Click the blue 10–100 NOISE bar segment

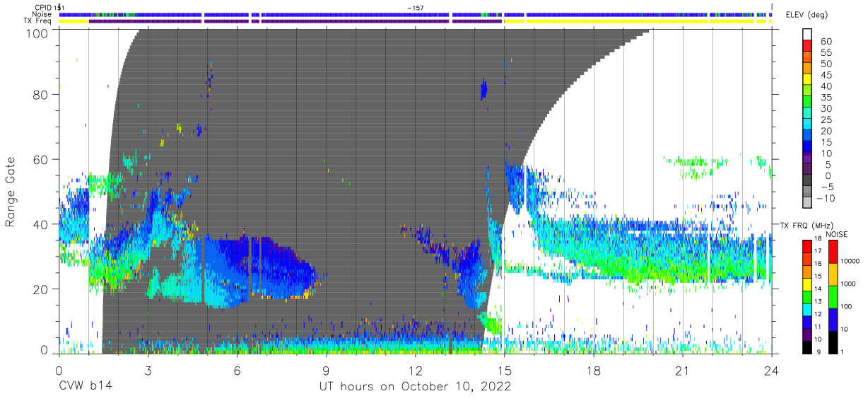pyautogui.click(x=833, y=320)
